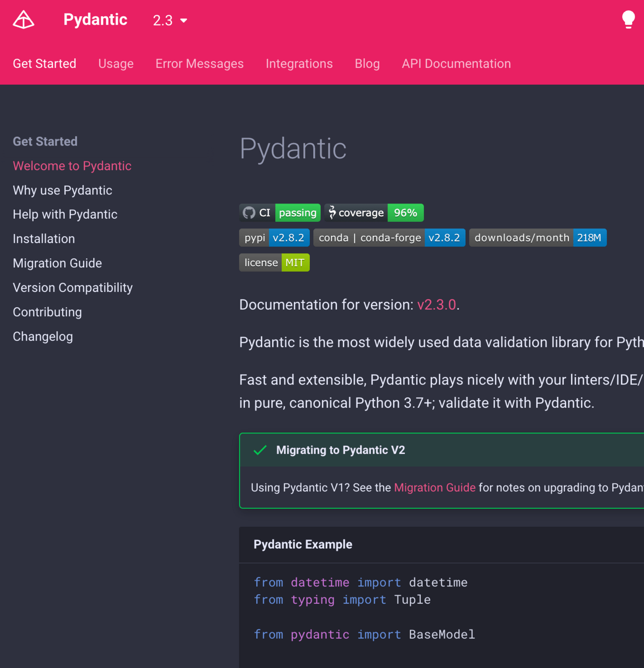Open Why use Pydantic page
Viewport: 644px width, 668px height.
coord(62,190)
